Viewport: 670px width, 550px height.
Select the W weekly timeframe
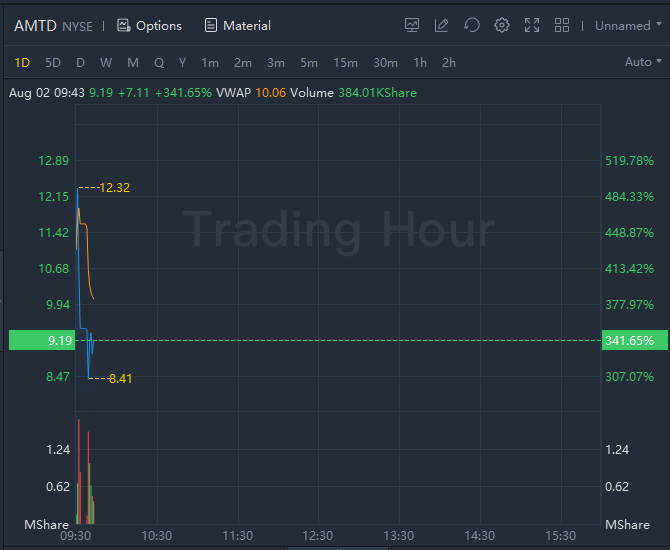click(106, 63)
